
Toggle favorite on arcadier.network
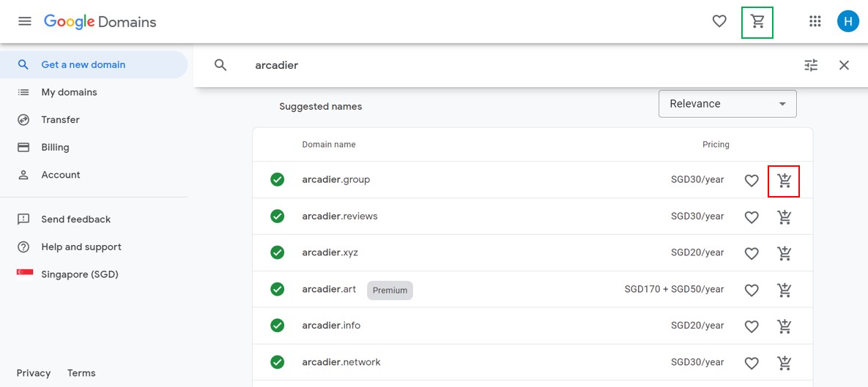point(751,363)
